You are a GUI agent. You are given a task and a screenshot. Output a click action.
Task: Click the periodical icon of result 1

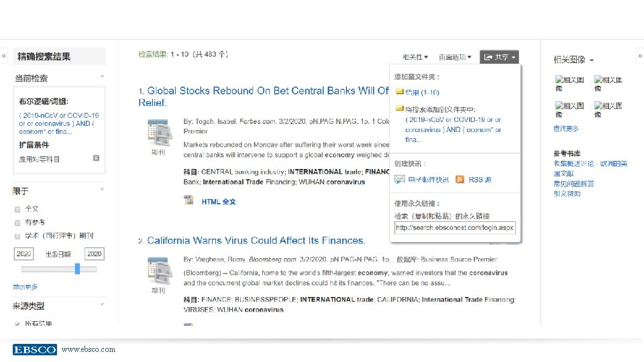click(160, 133)
